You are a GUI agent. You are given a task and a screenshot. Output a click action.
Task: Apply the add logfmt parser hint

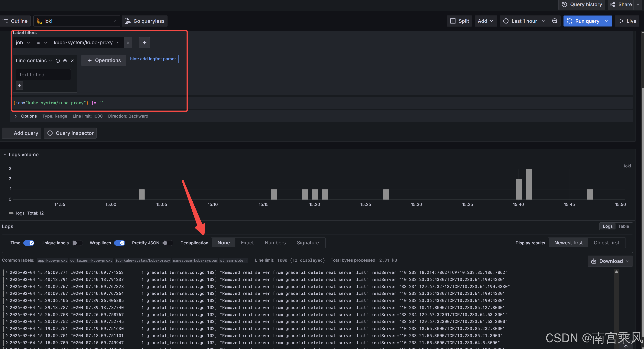[153, 59]
